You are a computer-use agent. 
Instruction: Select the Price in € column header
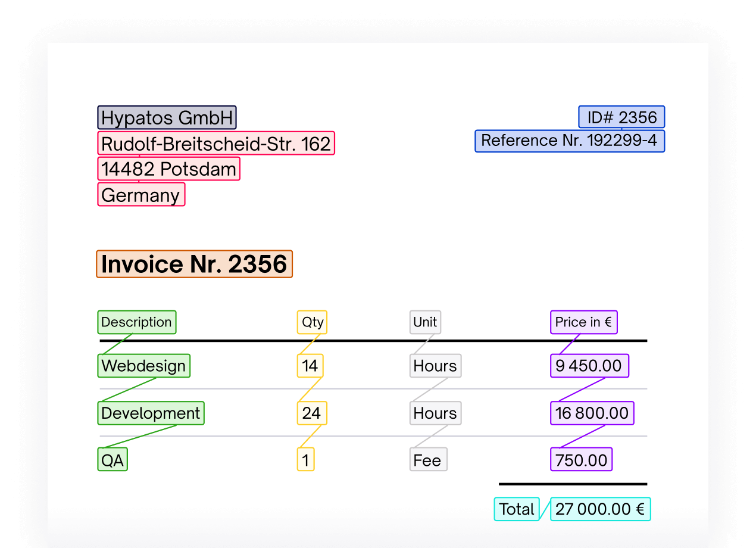(583, 322)
